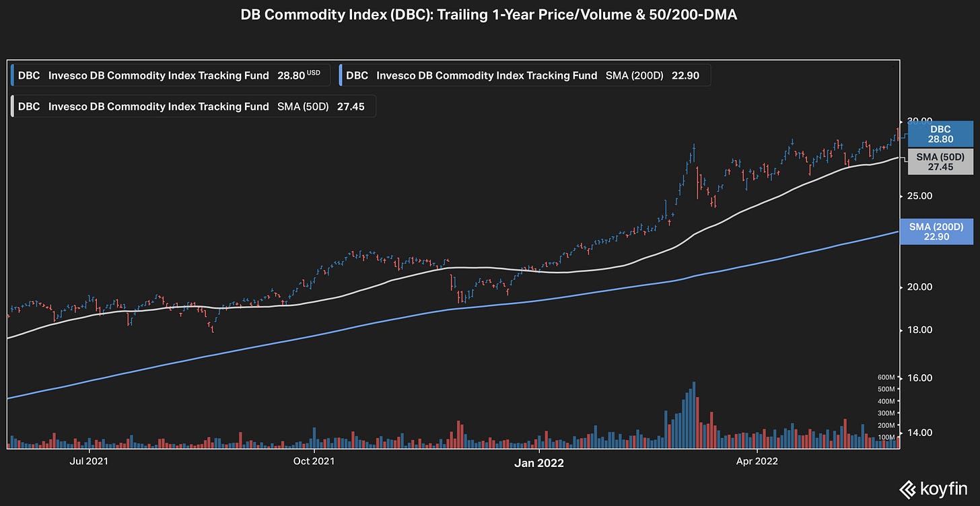Click the light blue SMA 200D legend color bar
This screenshot has width=980, height=506.
341,75
